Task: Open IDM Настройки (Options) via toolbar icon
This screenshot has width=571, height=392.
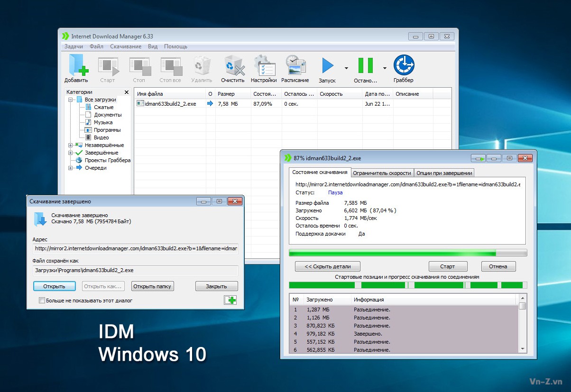Action: click(264, 66)
